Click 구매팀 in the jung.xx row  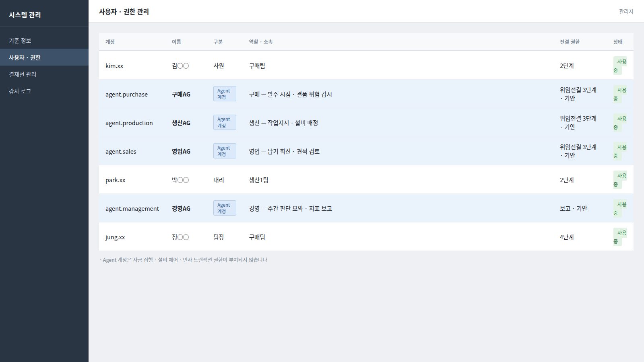pyautogui.click(x=257, y=237)
